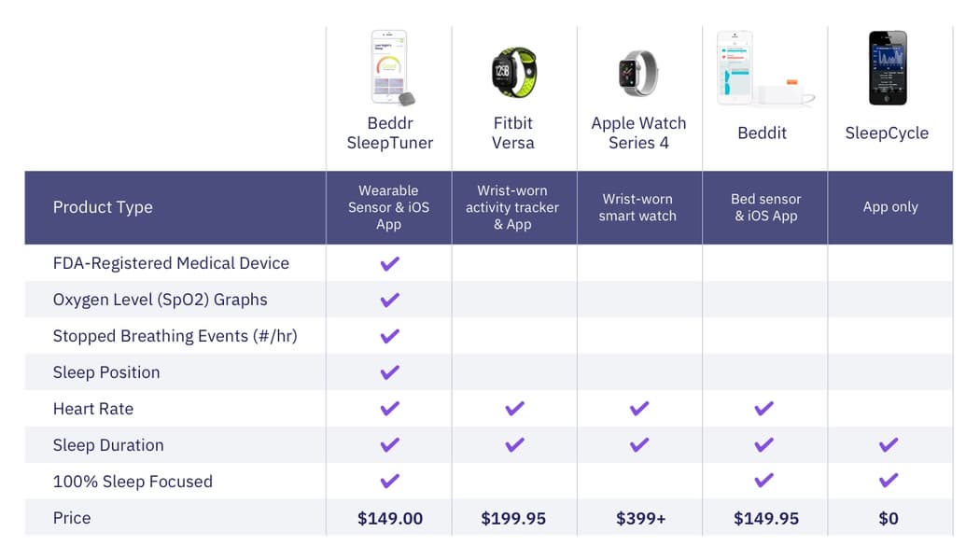Click Beddr's FDA-Registered Medical Device checkmark
This screenshot has width=980, height=560.
pos(390,263)
